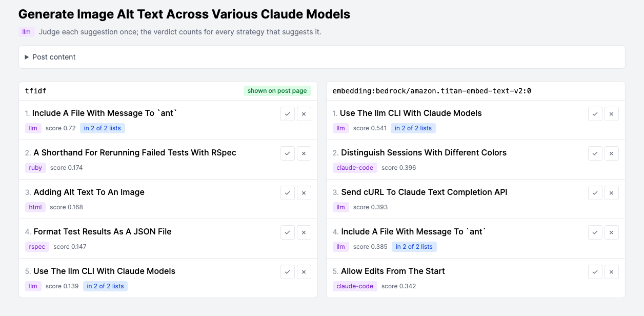The width and height of the screenshot is (644, 316).
Task: Open "A Shorthand For Rerunning Failed Tests With RSpec"
Action: coord(135,152)
